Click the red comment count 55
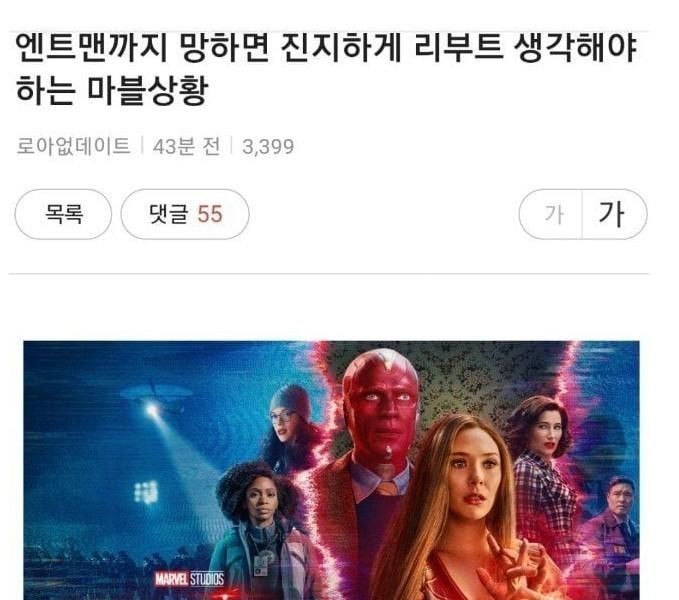Screen dimensions: 679x600 tap(210, 214)
